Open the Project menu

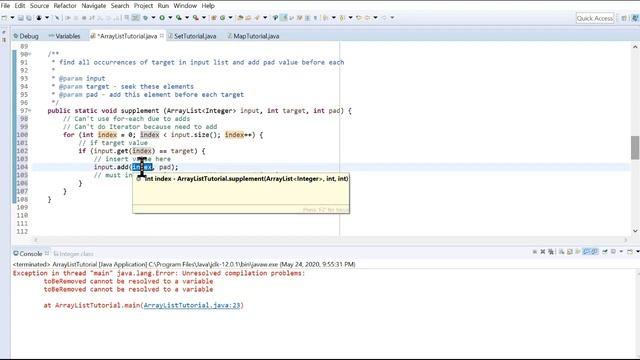[x=143, y=6]
